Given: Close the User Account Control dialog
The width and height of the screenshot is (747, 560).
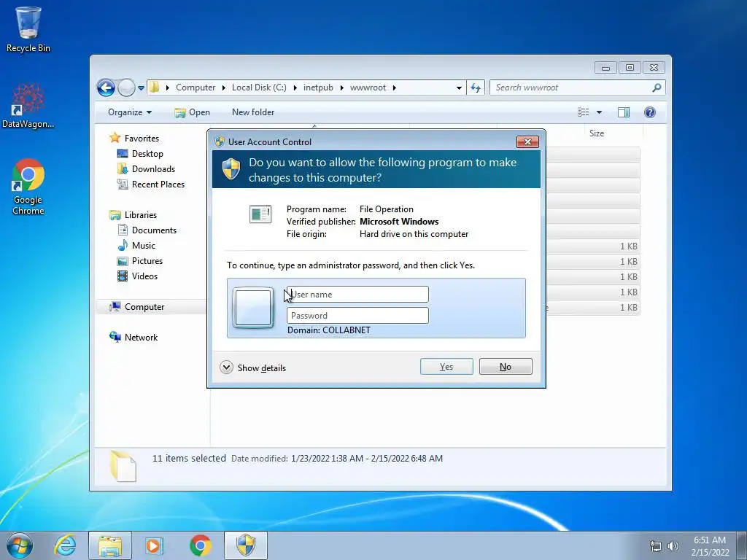Looking at the screenshot, I should (527, 142).
